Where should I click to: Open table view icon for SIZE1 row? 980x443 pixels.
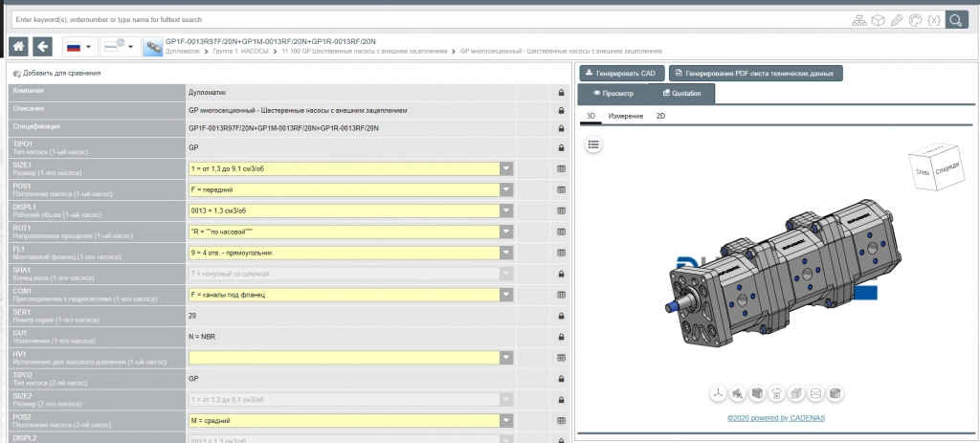click(561, 168)
